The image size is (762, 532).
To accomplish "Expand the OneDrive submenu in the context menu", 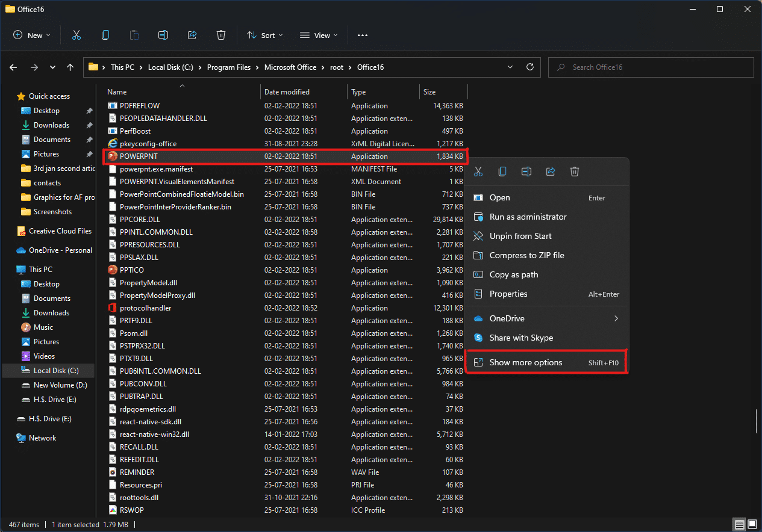I will (616, 318).
